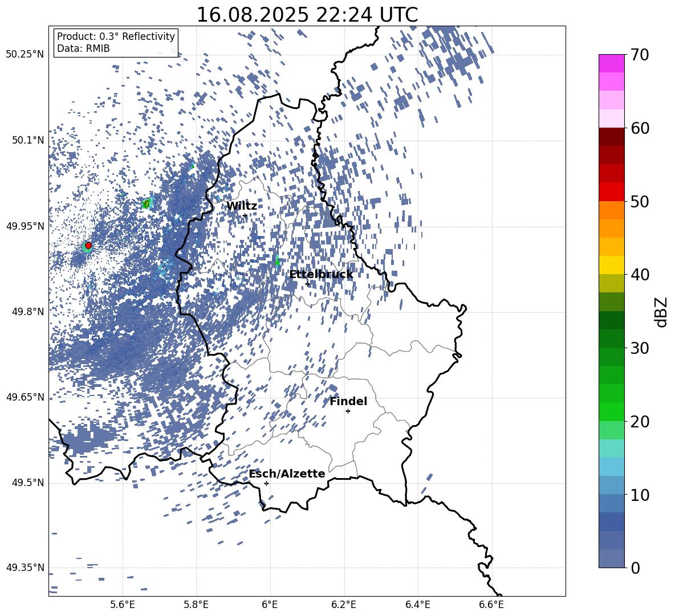The width and height of the screenshot is (675, 616).
Task: Click the 49.95°N latitude label
Action: click(x=25, y=226)
